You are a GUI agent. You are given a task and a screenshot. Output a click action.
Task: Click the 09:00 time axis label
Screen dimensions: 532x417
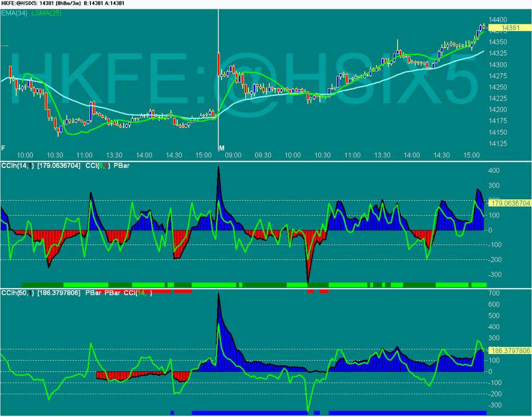[x=233, y=155]
